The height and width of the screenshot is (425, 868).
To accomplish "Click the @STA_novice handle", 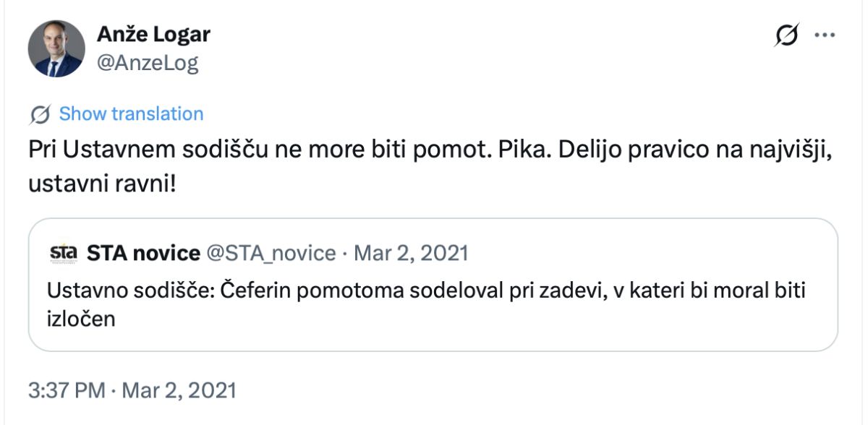I will click(271, 253).
